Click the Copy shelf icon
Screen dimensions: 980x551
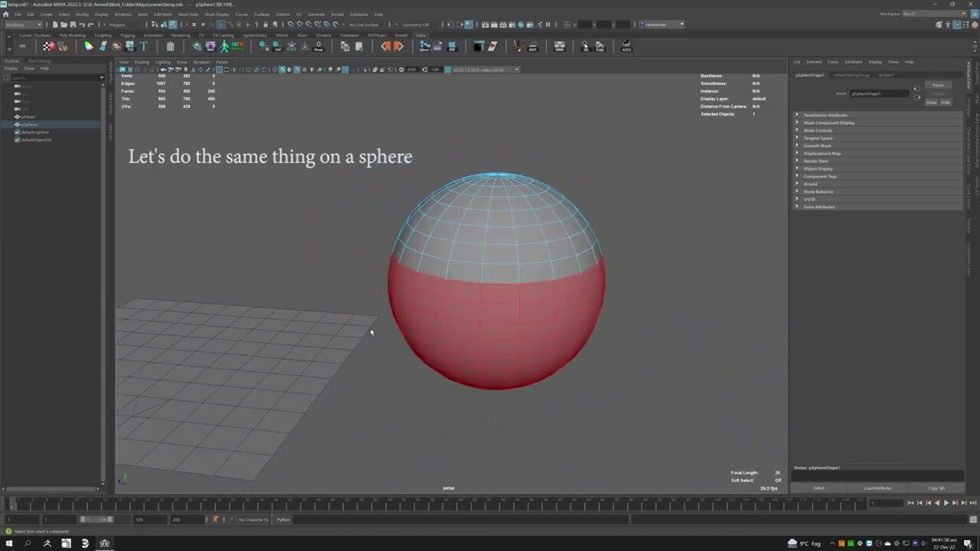[599, 47]
